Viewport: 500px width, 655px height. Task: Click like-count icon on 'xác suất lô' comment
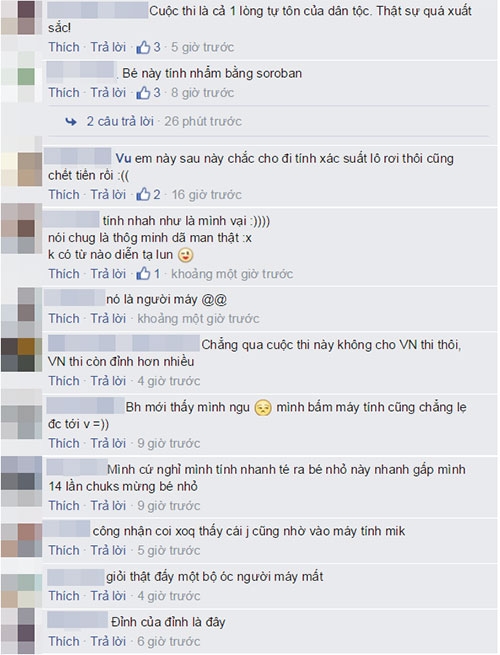point(143,195)
